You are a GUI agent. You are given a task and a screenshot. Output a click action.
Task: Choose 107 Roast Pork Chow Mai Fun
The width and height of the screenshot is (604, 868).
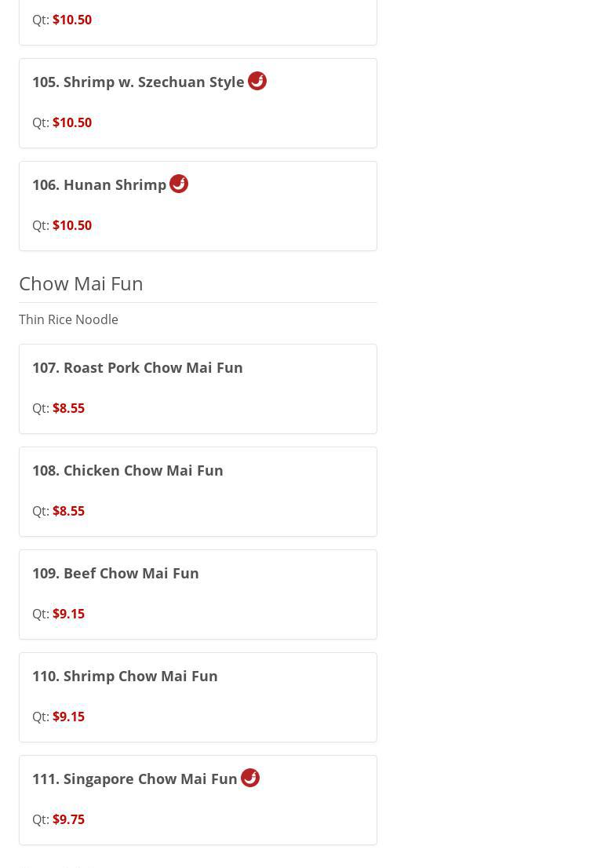(x=137, y=368)
